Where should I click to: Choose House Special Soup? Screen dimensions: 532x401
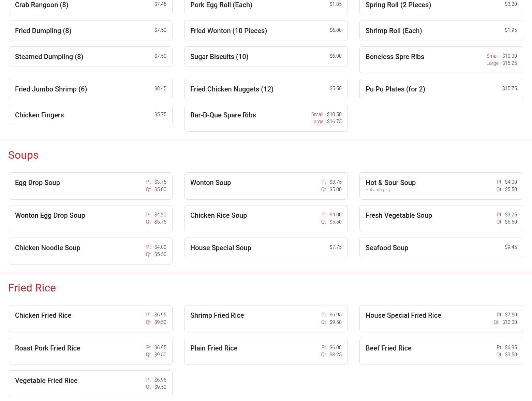point(266,248)
